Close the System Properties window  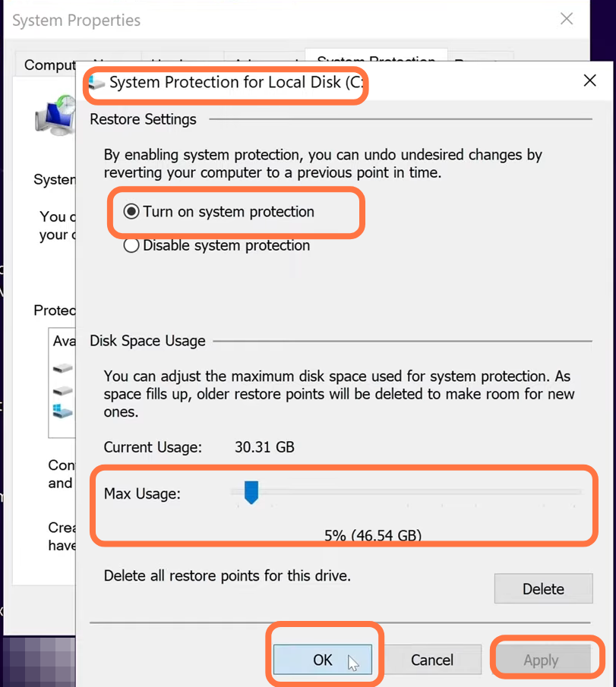567,19
